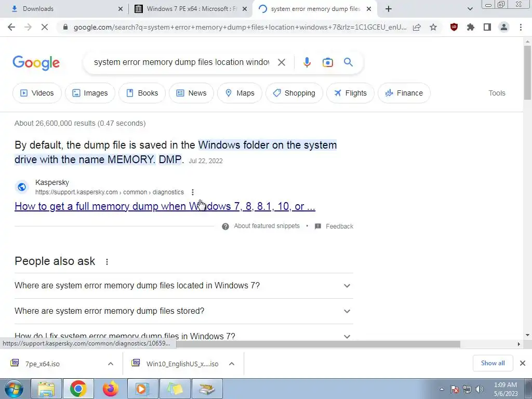Open the Action Center flag icon
The height and width of the screenshot is (399, 532).
click(x=455, y=389)
